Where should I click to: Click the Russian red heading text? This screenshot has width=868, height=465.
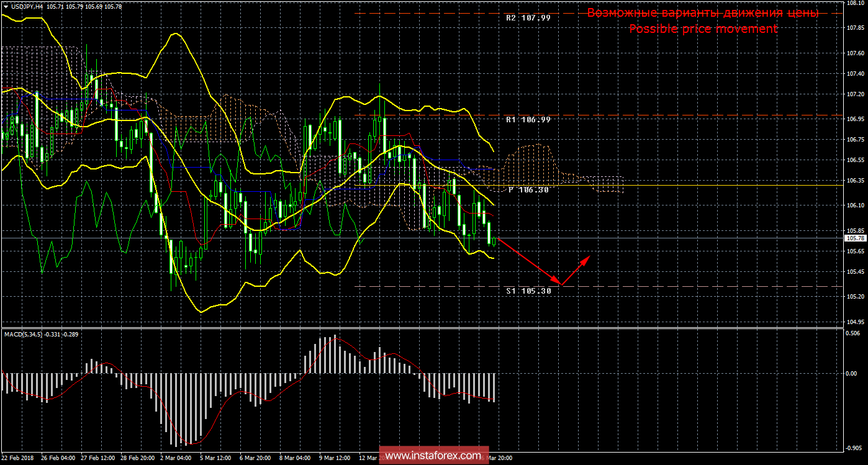[703, 13]
